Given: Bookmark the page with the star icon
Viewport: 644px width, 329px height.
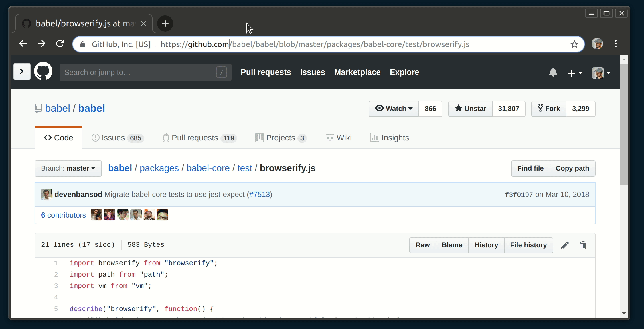Looking at the screenshot, I should coord(574,44).
